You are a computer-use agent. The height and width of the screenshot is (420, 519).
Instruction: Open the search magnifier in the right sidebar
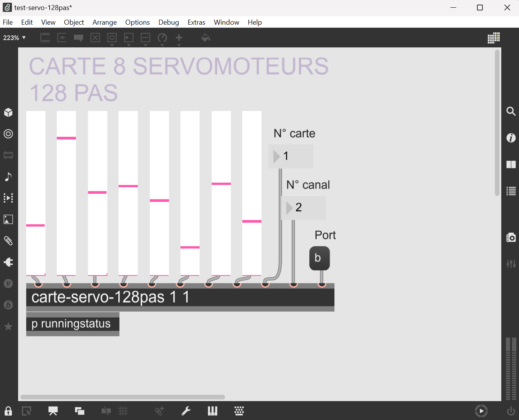coord(511,111)
